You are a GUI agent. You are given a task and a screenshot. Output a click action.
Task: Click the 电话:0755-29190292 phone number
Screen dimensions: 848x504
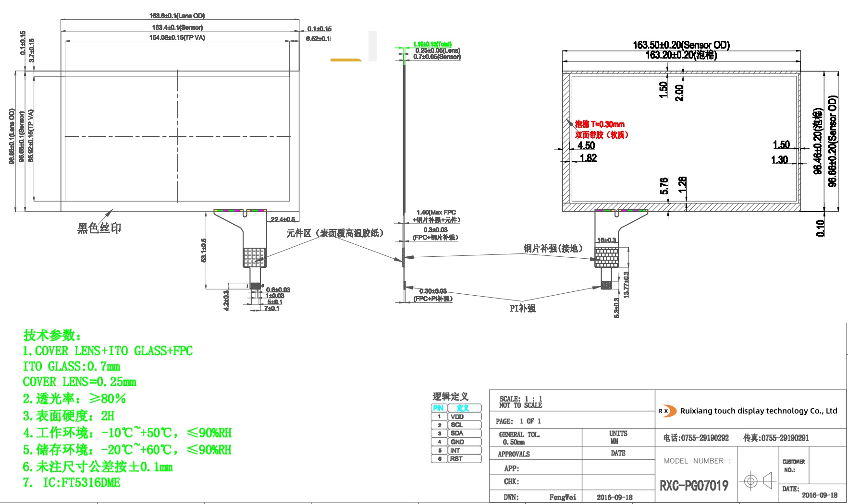point(696,438)
